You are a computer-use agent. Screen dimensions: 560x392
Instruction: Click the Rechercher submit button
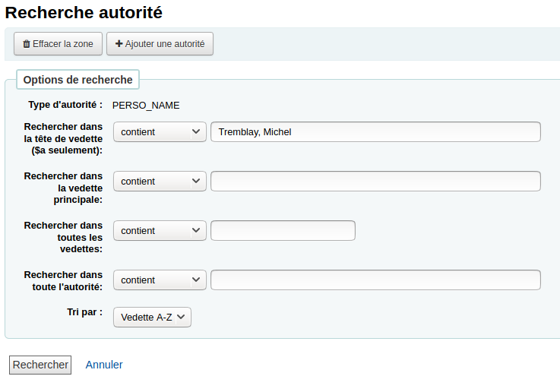(x=40, y=365)
